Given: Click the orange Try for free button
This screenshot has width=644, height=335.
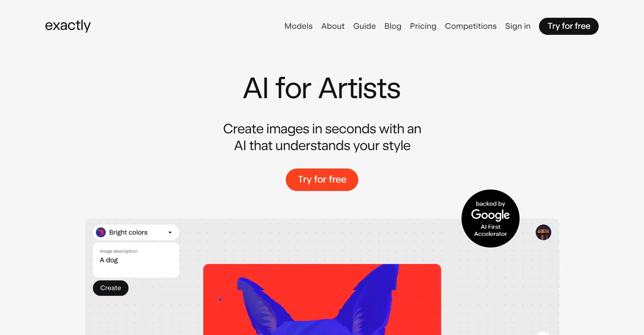Looking at the screenshot, I should coord(322,180).
